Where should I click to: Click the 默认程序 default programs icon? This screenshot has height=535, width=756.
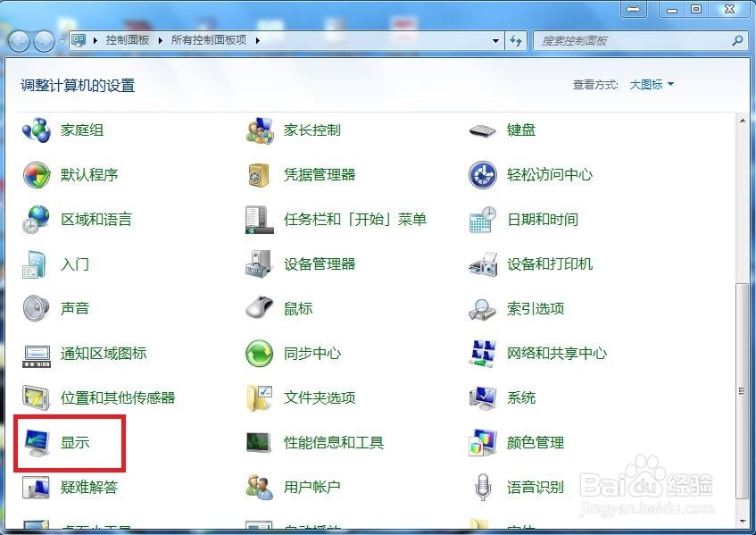coord(37,175)
